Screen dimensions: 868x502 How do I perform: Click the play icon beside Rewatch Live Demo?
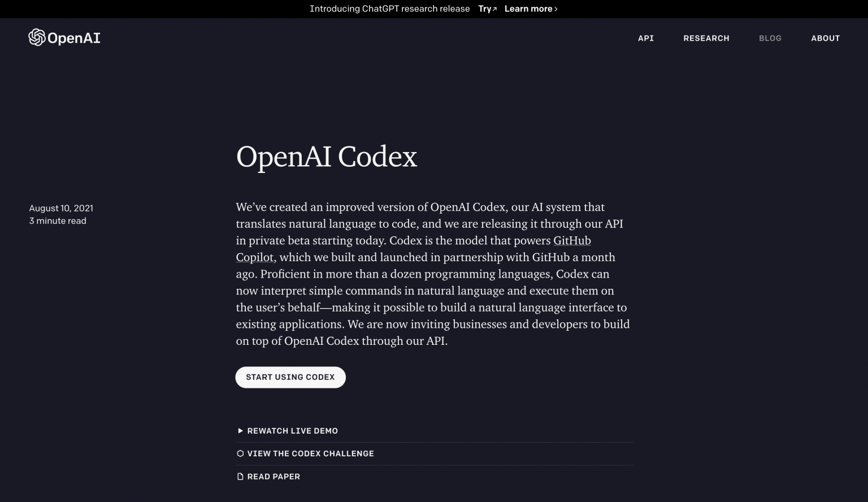point(240,431)
